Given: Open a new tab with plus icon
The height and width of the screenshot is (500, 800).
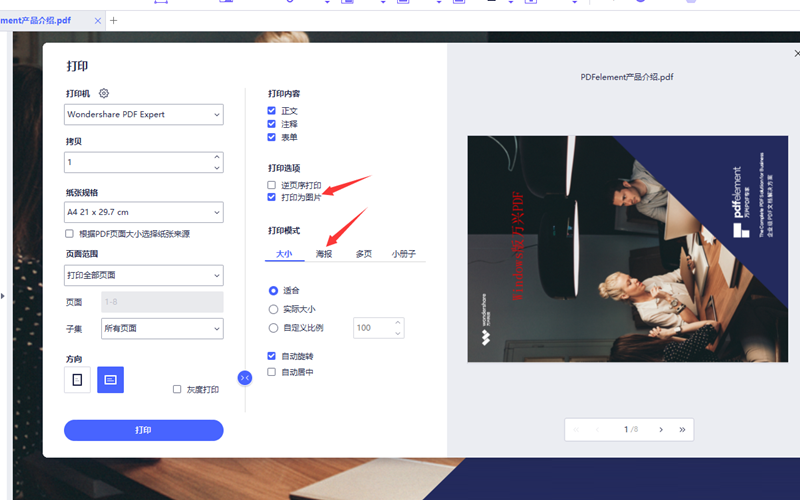Looking at the screenshot, I should 113,20.
